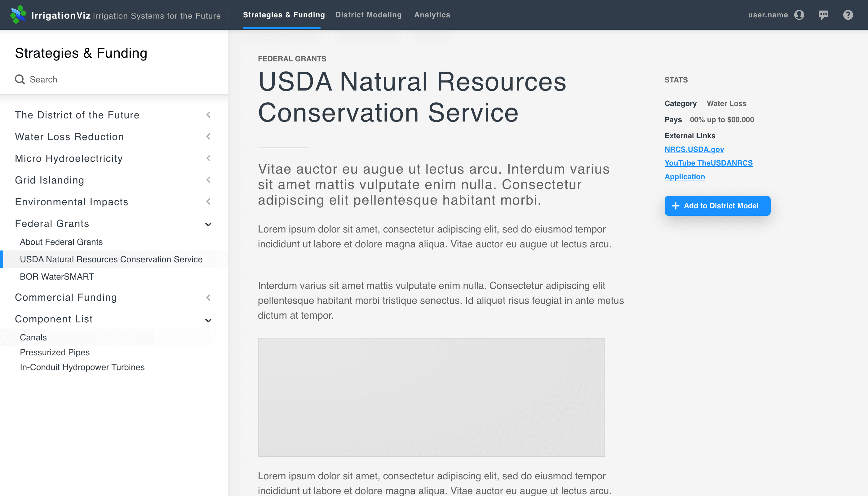Image resolution: width=868 pixels, height=496 pixels.
Task: Select Pressurized Pipes item
Action: [55, 352]
